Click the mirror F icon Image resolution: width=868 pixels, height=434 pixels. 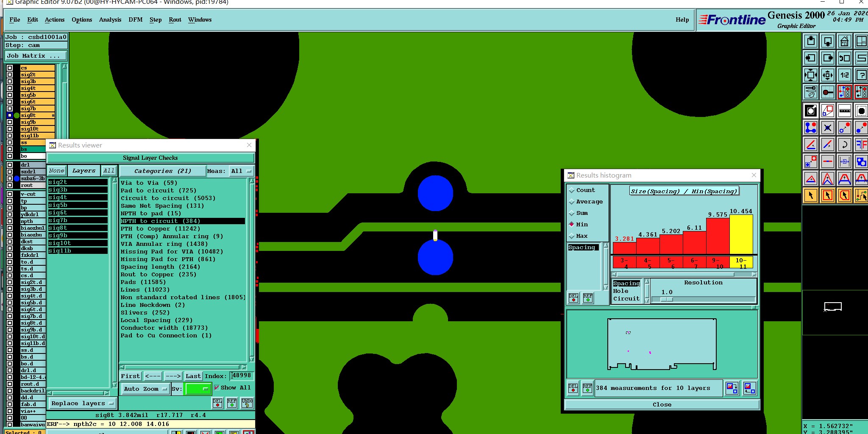point(861,145)
